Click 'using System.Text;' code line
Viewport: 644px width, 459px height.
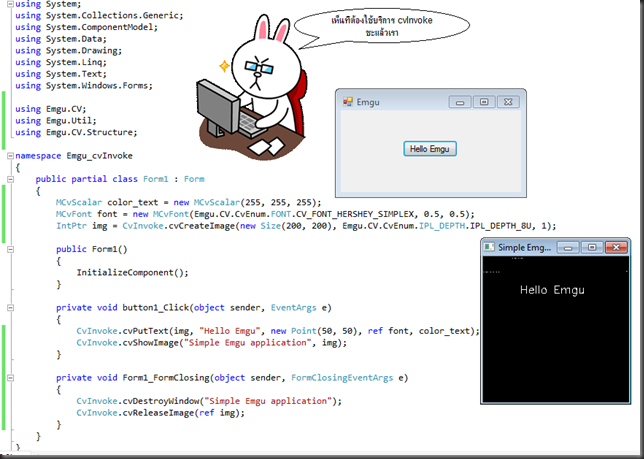coord(61,74)
